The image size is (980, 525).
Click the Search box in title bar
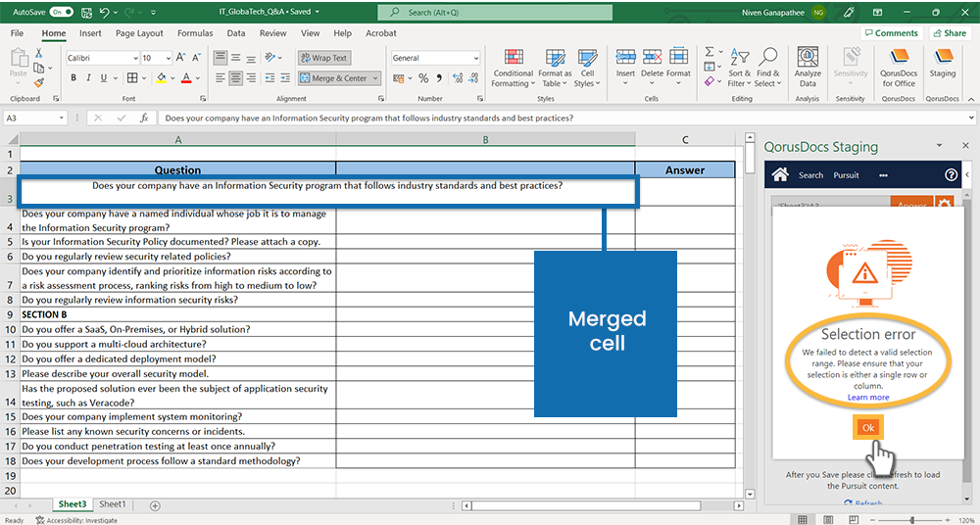pos(495,12)
